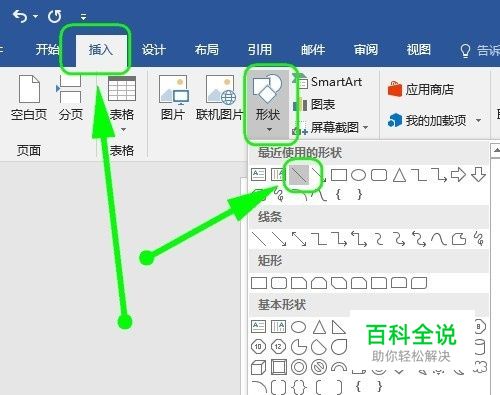Select highlighted Line shape in recently used shapes

point(299,175)
